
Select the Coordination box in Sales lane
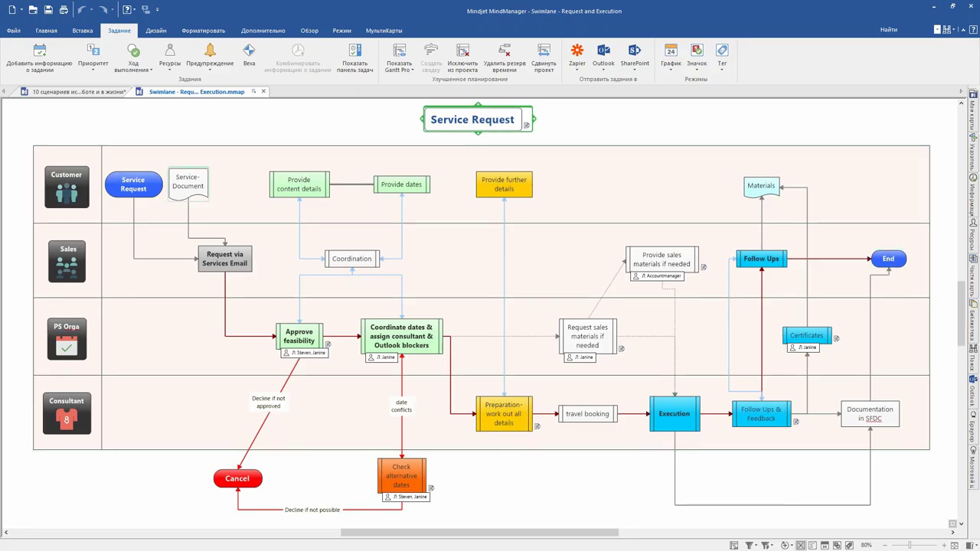[352, 259]
